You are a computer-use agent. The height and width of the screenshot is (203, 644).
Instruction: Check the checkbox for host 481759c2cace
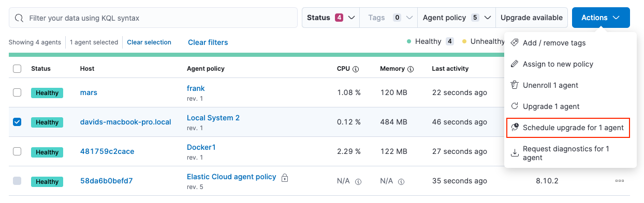pyautogui.click(x=17, y=151)
